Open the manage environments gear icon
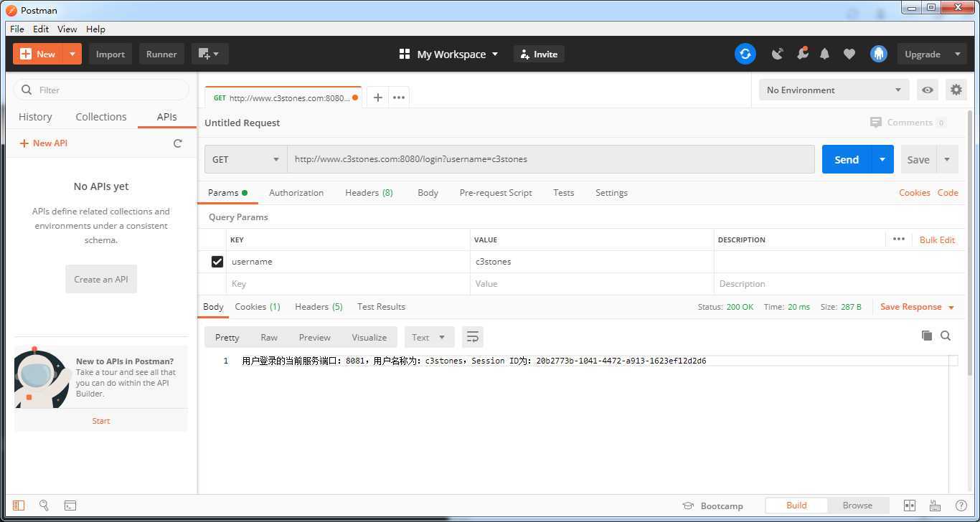Viewport: 980px width, 522px height. (956, 90)
